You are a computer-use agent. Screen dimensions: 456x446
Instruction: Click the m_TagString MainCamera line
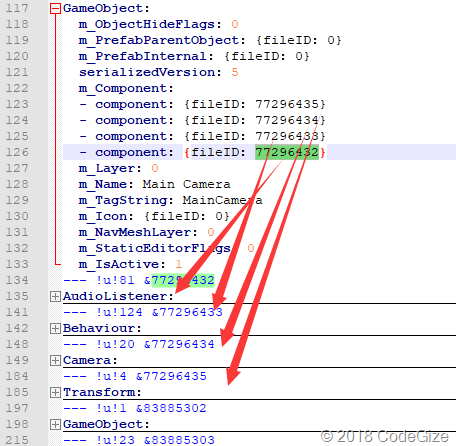click(x=170, y=200)
